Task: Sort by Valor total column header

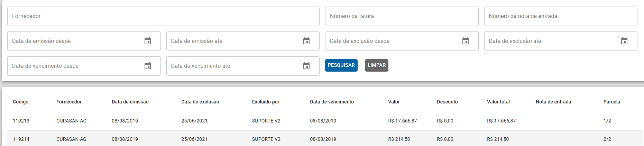Action: 498,102
